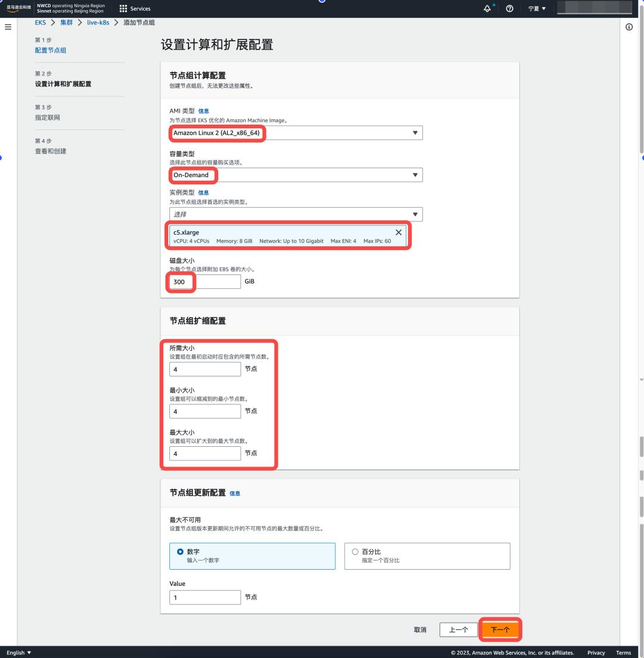This screenshot has height=658, width=644.
Task: Select the 数字 radio option
Action: coord(180,551)
